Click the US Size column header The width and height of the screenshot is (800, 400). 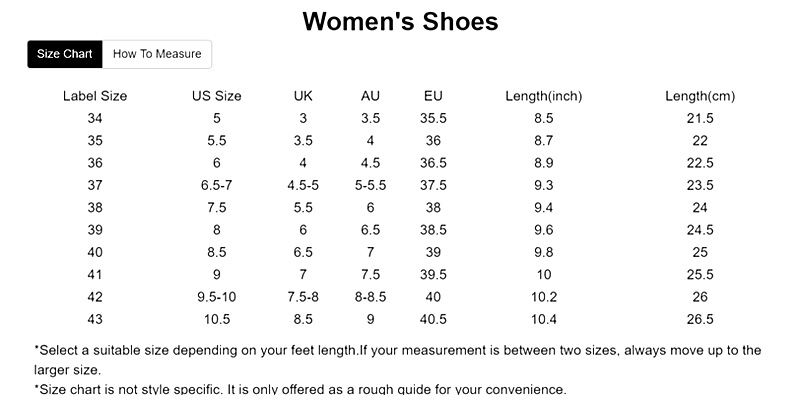pyautogui.click(x=217, y=96)
